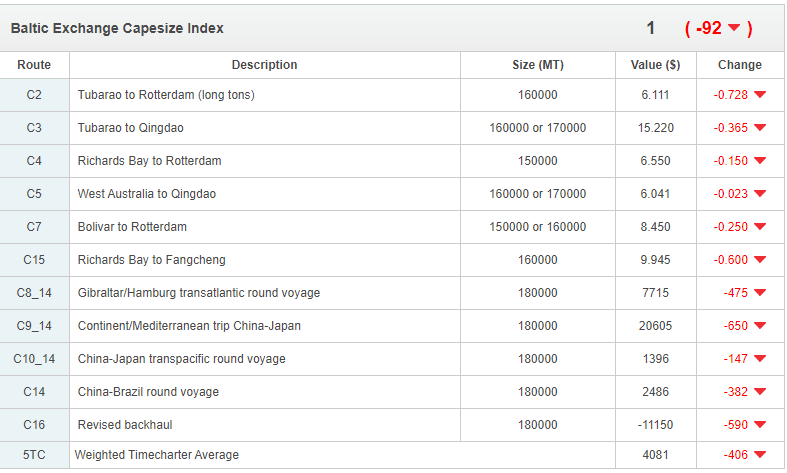Viewport: 787px width, 473px height.
Task: Click down arrow next to -0.728
Action: pos(760,94)
